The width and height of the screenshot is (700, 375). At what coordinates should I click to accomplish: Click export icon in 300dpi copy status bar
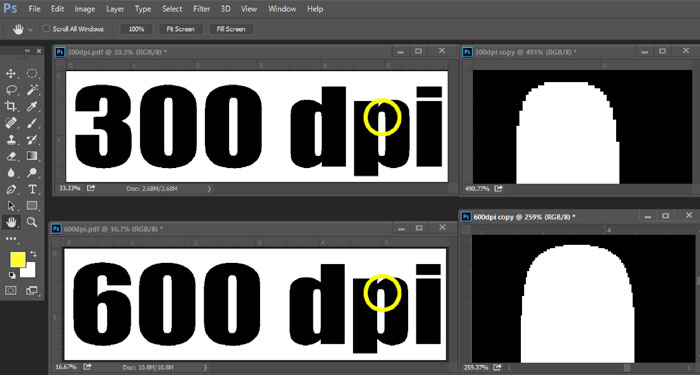(498, 189)
